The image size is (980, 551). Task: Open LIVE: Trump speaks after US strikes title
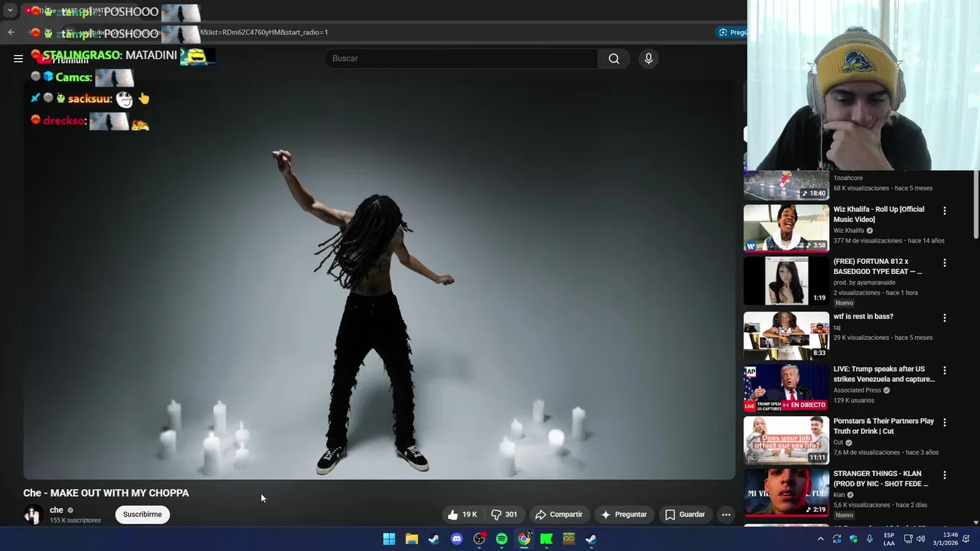point(884,374)
